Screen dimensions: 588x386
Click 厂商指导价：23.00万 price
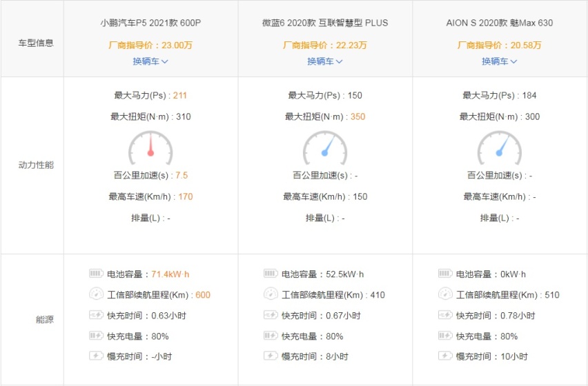(x=150, y=45)
